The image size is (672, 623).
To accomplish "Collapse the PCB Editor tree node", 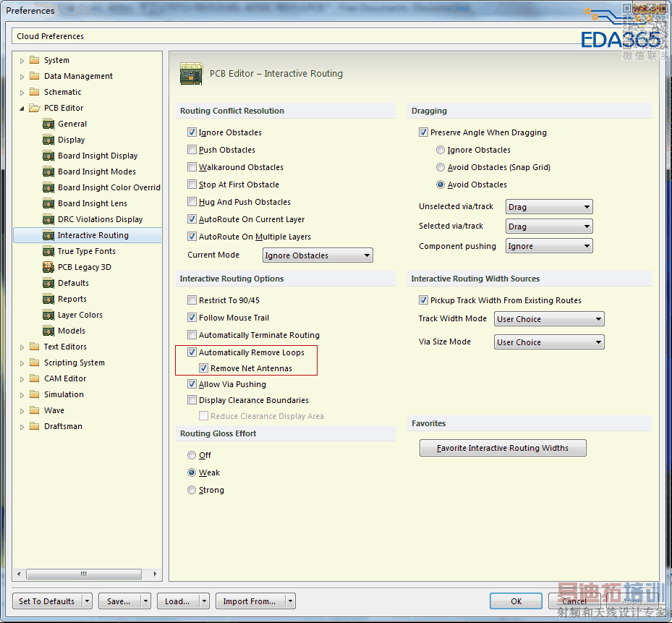I will (22, 109).
